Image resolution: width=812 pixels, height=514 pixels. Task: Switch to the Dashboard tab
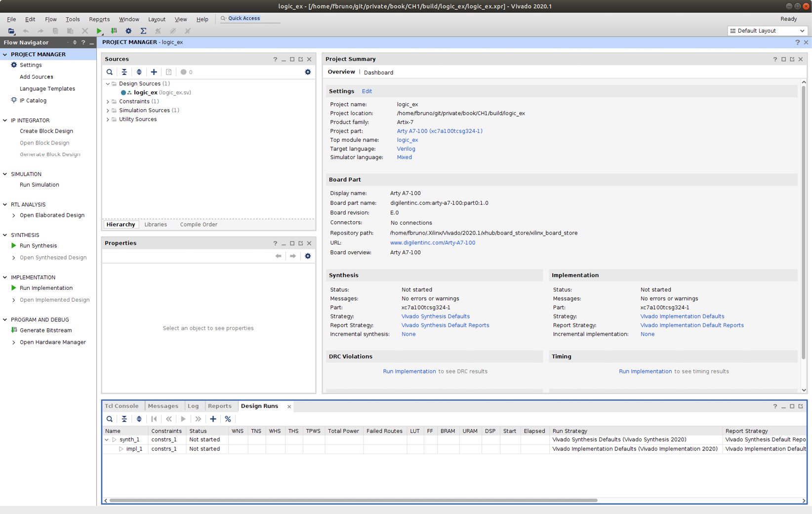(x=379, y=73)
